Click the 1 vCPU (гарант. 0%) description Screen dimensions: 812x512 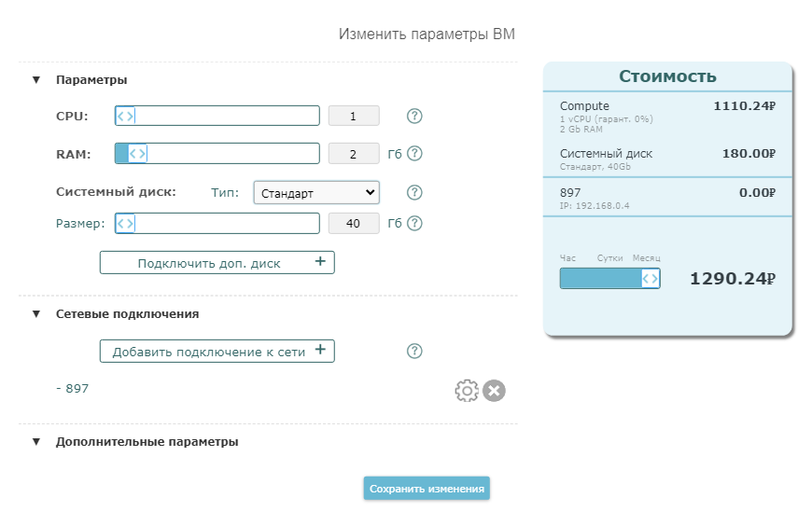(607, 119)
